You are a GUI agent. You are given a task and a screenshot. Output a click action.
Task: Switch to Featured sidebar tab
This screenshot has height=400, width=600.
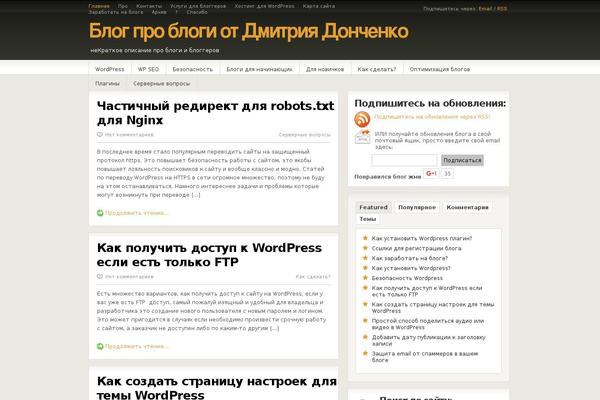pos(373,207)
